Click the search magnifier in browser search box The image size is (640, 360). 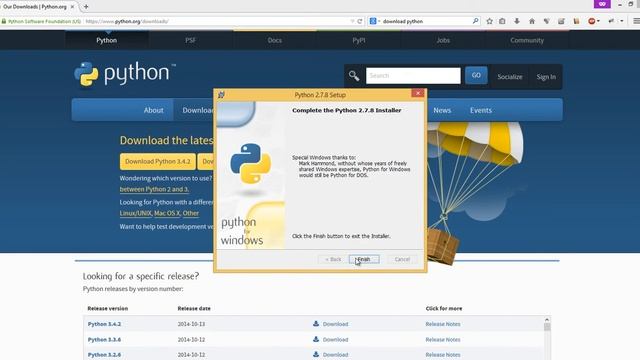[476, 21]
